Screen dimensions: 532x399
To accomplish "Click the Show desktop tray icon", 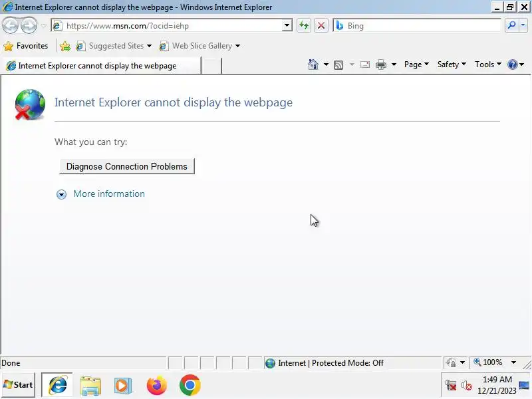I will [x=524, y=385].
